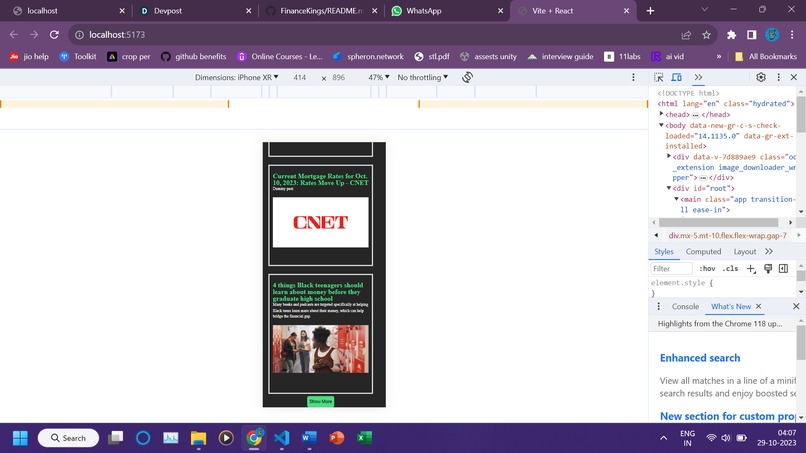Image resolution: width=806 pixels, height=453 pixels.
Task: Open PowerPoint from the taskbar
Action: pos(337,438)
